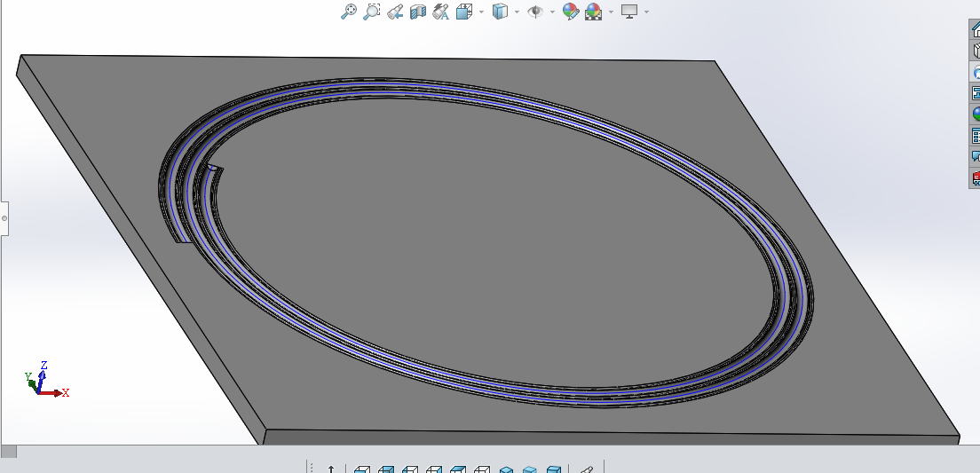Click the Edit Appearance icon

tap(571, 12)
